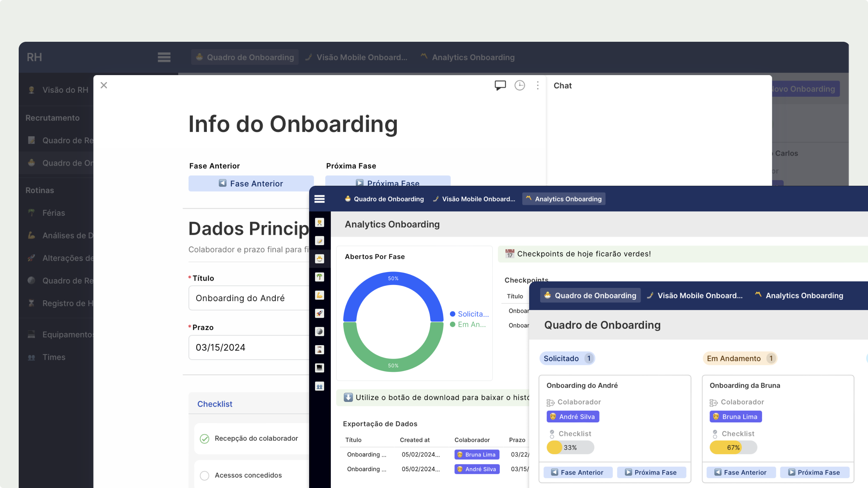
Task: Click the rocket icon in collapsed sidebar
Action: pos(319,313)
